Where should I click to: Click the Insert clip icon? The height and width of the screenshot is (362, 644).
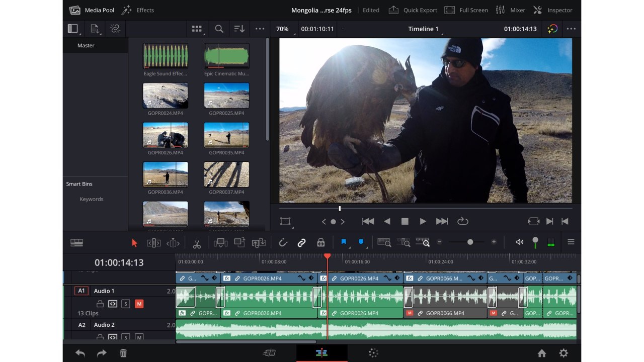(220, 243)
